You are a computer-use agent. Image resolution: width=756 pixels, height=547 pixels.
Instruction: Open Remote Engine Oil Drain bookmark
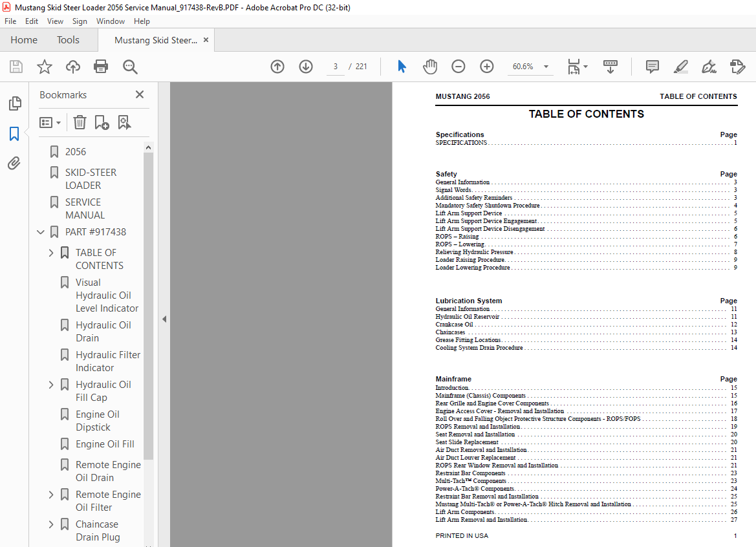(108, 471)
